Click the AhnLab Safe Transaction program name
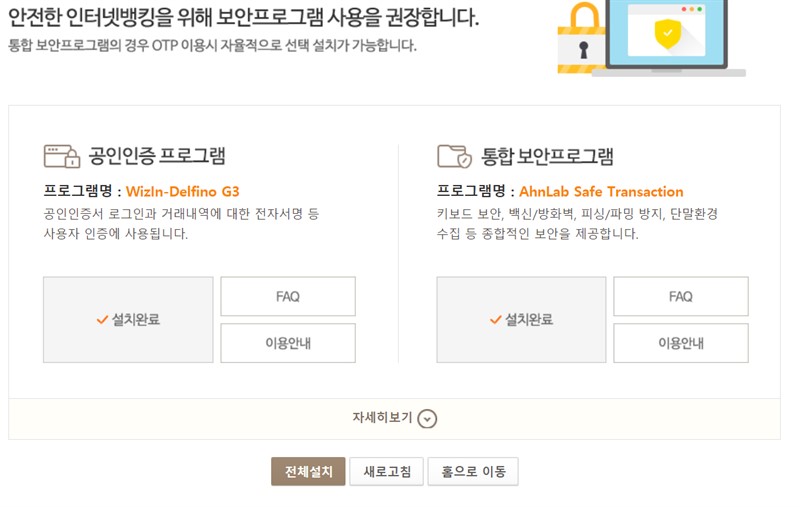 point(601,192)
